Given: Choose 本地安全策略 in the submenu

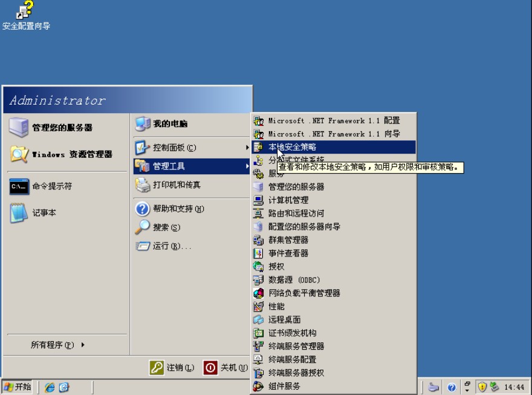Looking at the screenshot, I should click(334, 147).
